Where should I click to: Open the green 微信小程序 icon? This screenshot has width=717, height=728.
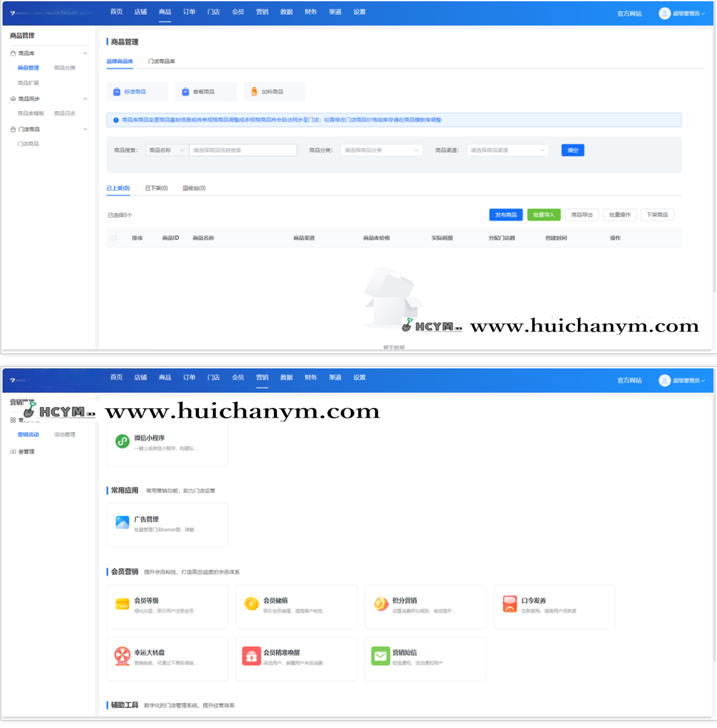(122, 441)
